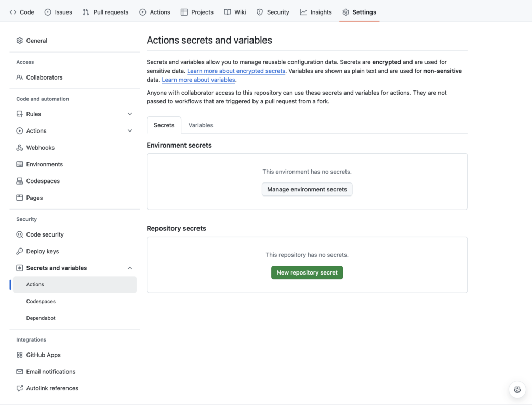The width and height of the screenshot is (532, 405).
Task: Click the Settings tab label
Action: coord(364,12)
